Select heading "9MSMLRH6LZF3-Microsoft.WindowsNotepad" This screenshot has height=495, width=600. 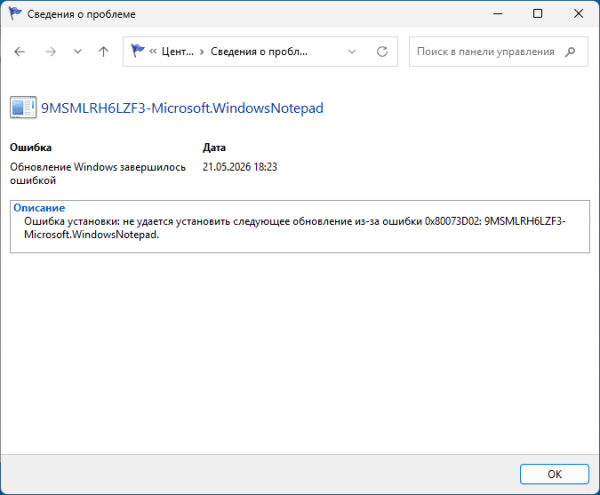point(182,108)
